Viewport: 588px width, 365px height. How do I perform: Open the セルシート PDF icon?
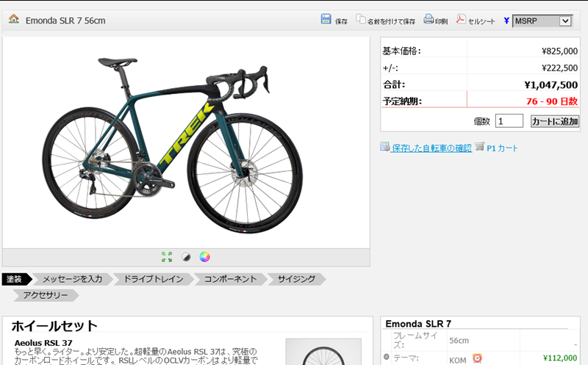[x=461, y=19]
